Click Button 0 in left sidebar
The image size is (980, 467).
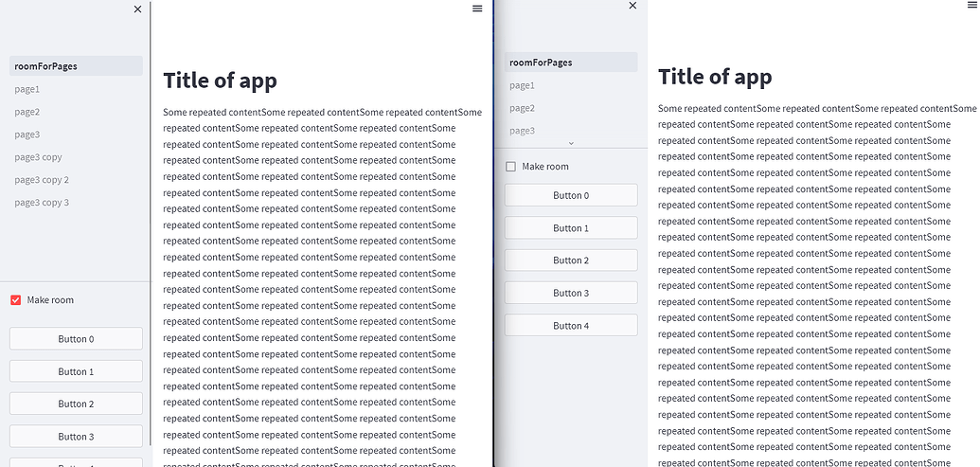(x=76, y=339)
